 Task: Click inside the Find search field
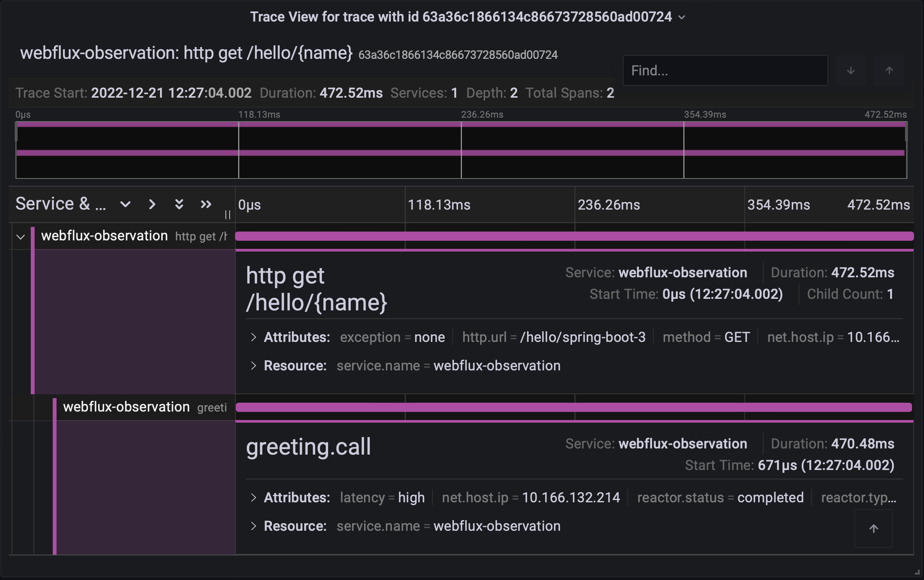725,70
